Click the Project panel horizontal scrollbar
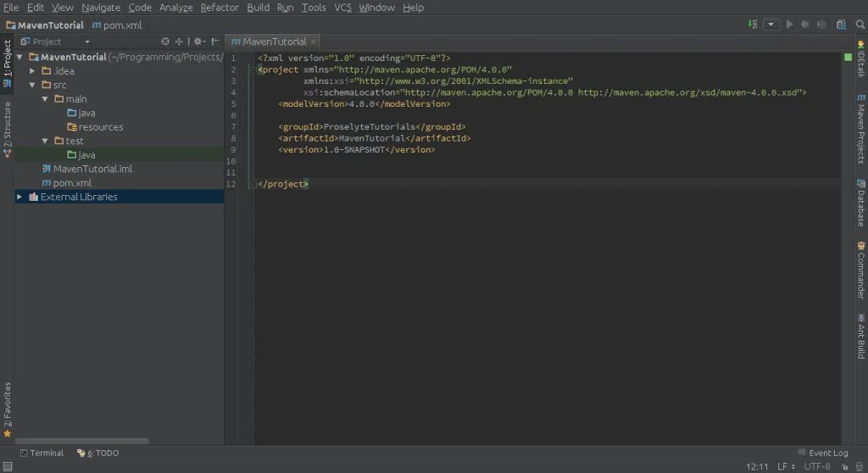Viewport: 868px width, 473px height. point(82,442)
